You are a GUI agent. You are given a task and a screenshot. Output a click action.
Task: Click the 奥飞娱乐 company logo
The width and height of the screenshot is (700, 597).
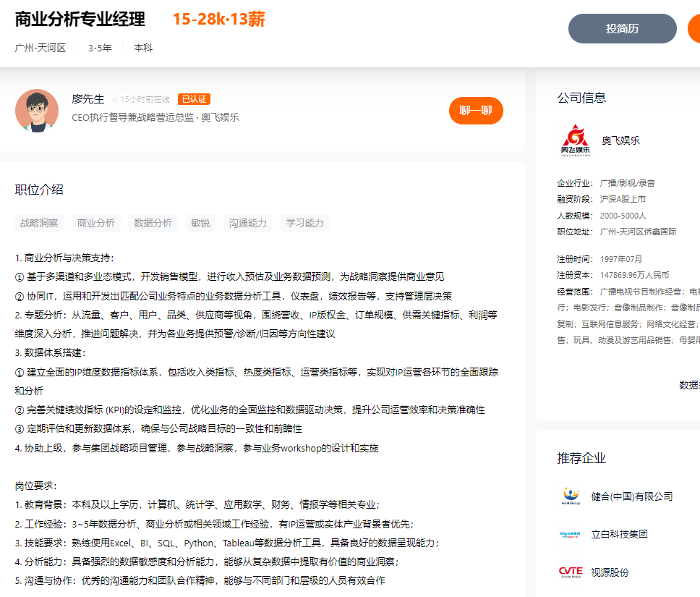575,140
